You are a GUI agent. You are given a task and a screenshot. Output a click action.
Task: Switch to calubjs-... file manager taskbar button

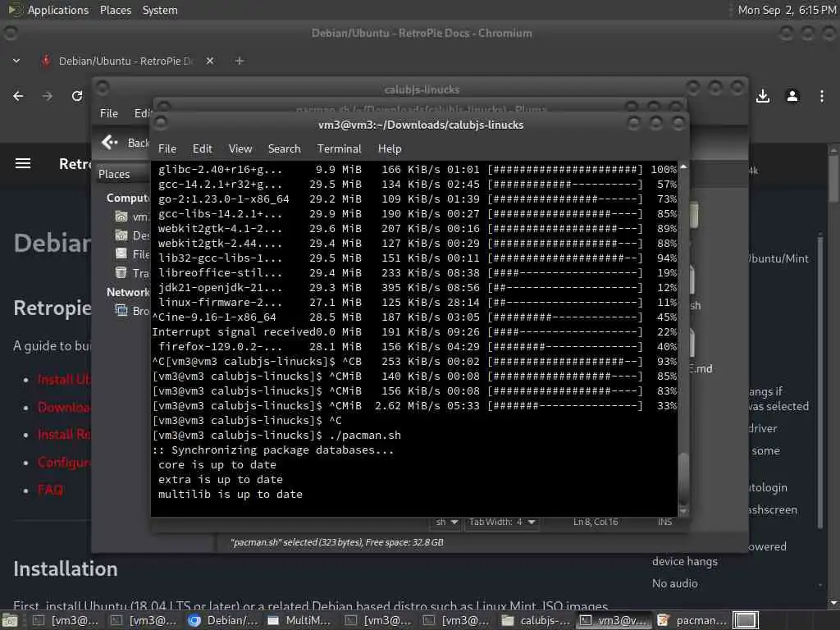pos(536,620)
